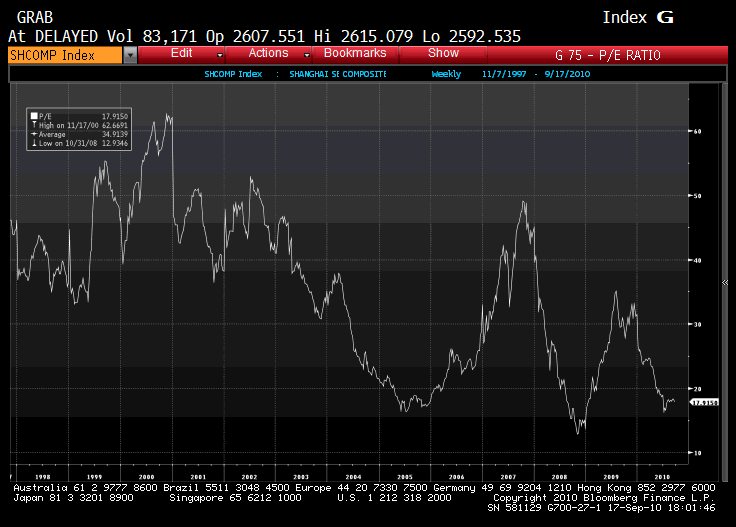Click the Copyright 2010 Bloomberg Finance text
The height and width of the screenshot is (527, 736).
(604, 498)
